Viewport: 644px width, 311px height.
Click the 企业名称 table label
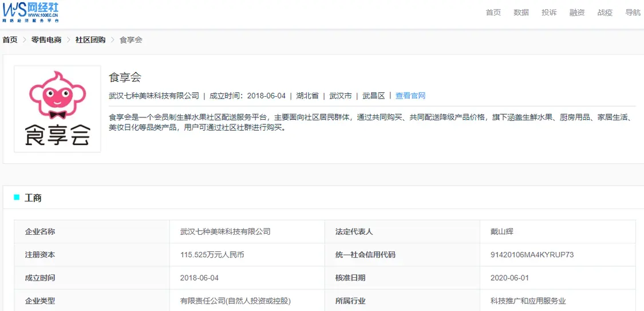(x=40, y=231)
